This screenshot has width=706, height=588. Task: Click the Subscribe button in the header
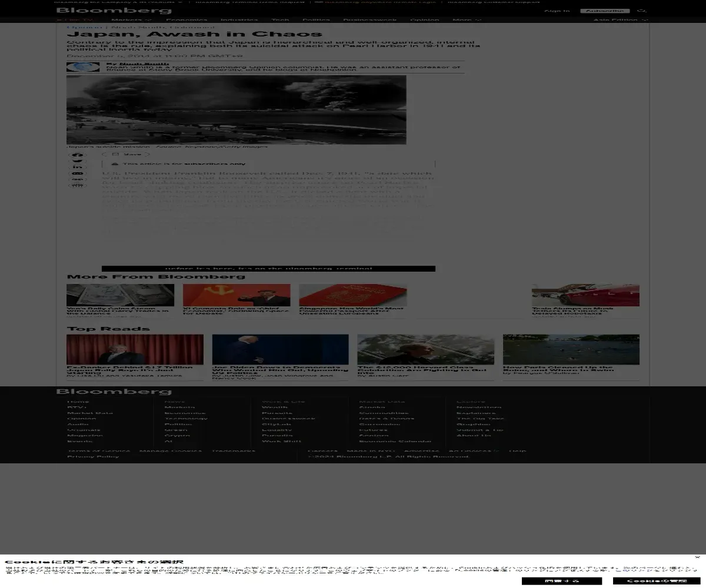[605, 11]
